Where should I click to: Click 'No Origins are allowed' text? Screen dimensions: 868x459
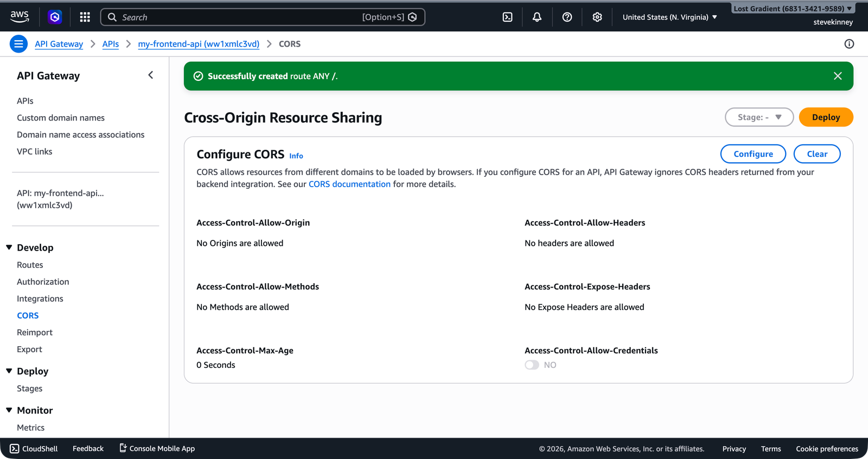tap(240, 243)
